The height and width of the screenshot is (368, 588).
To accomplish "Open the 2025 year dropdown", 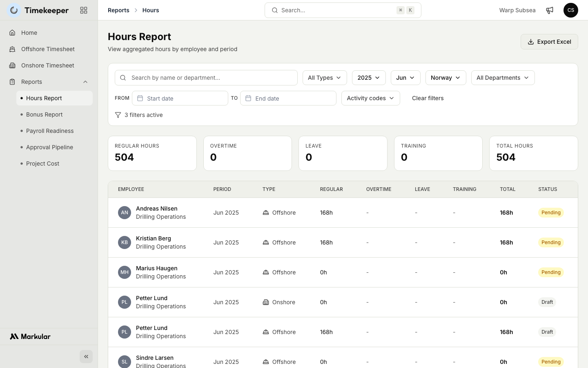I will point(369,78).
